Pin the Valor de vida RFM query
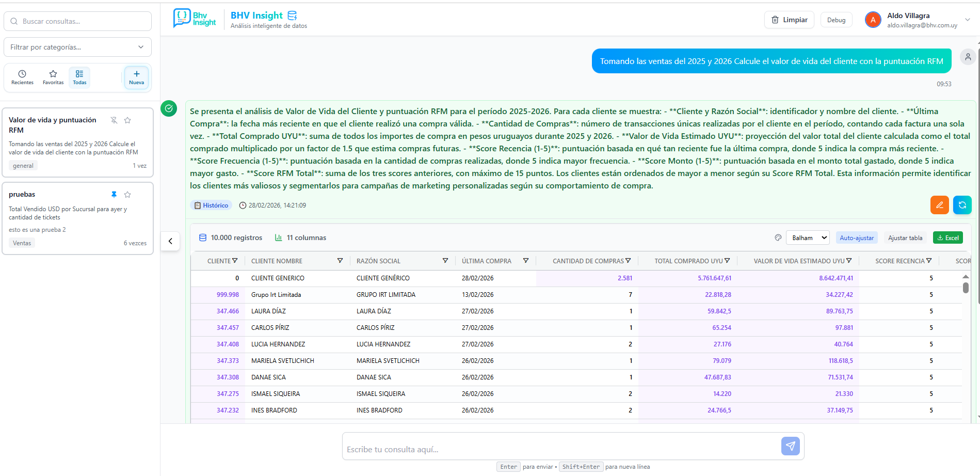Screen dimensions: 980x476 [114, 120]
